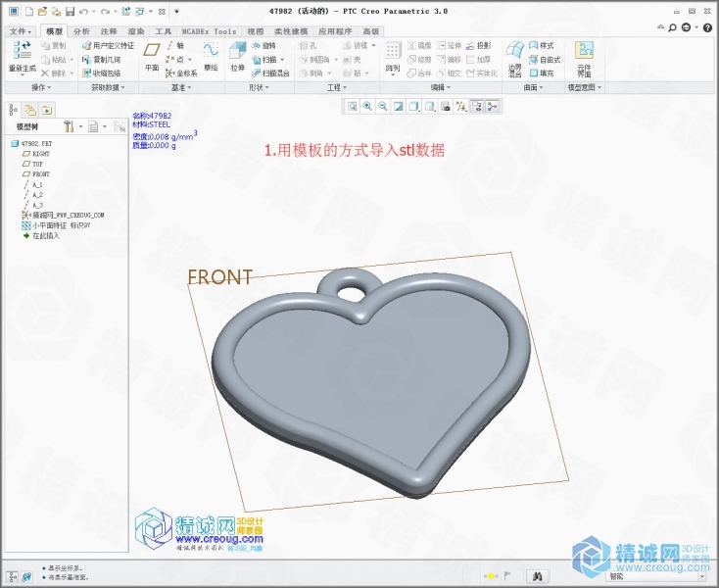
Task: Switch to the MCADEx Tools ribbon tab
Action: pyautogui.click(x=209, y=31)
